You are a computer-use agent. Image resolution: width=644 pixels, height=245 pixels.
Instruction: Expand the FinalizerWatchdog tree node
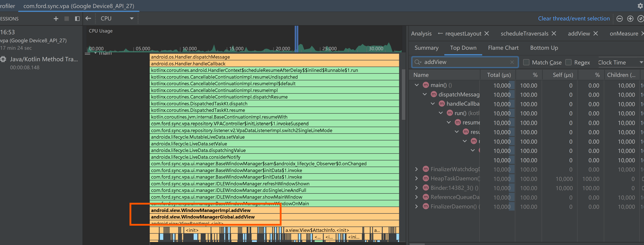coord(416,169)
